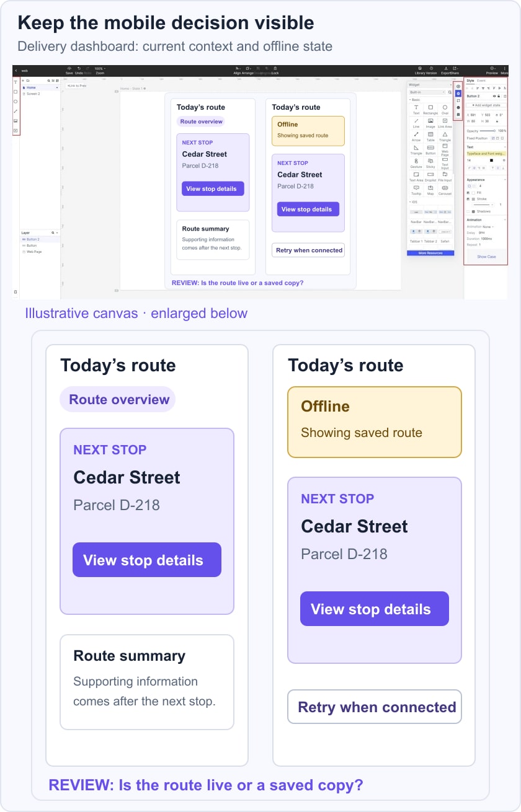Select the Button 2 layer

(40, 239)
